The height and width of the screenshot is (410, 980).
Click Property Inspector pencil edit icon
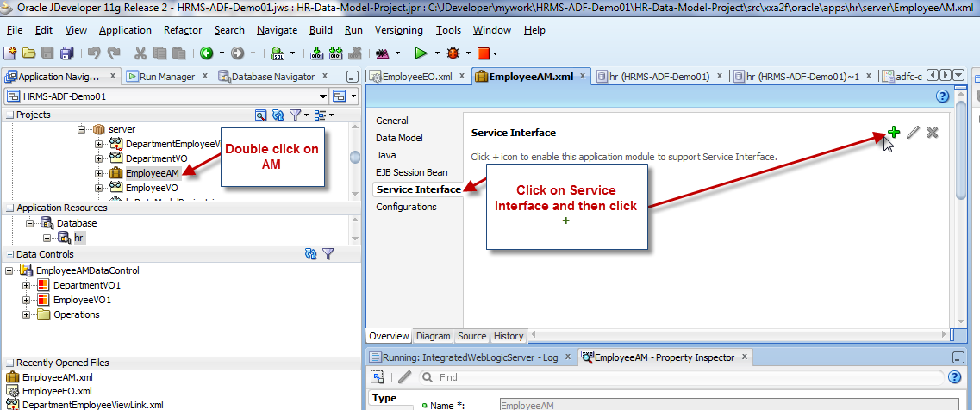click(x=405, y=377)
